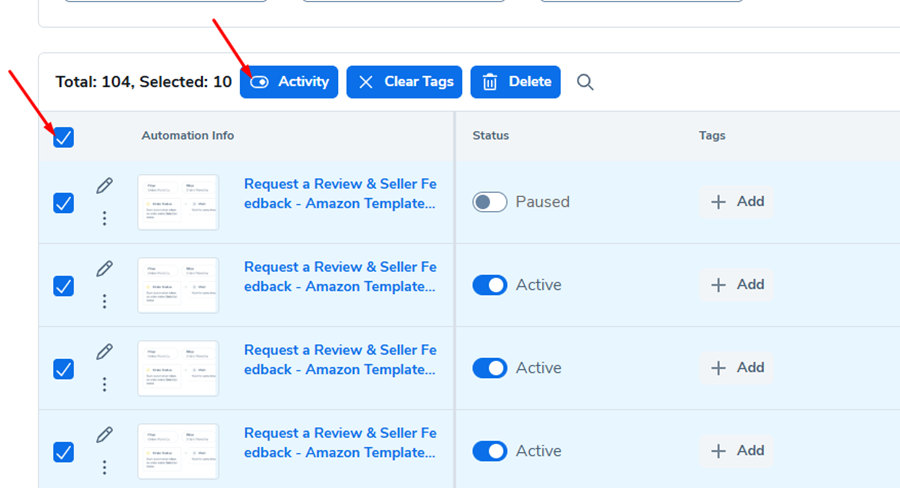The image size is (900, 488).
Task: Edit the fourth automation with pencil icon
Action: point(104,435)
